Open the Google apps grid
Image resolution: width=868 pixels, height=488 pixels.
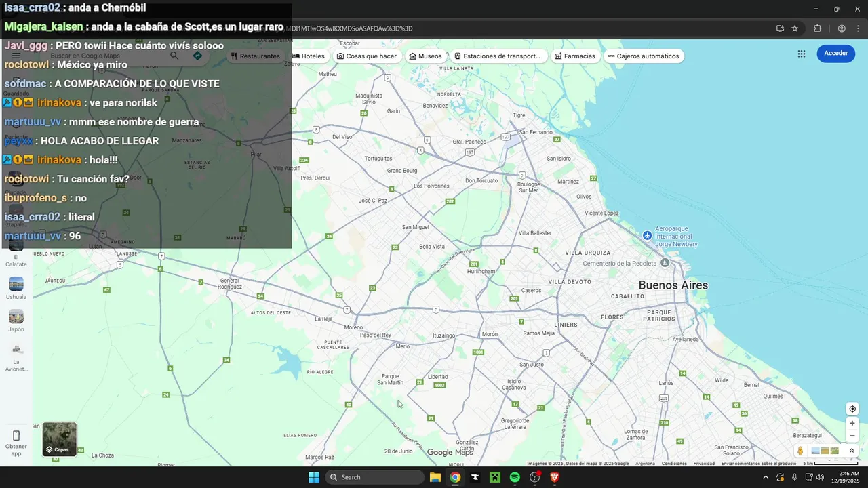[802, 54]
